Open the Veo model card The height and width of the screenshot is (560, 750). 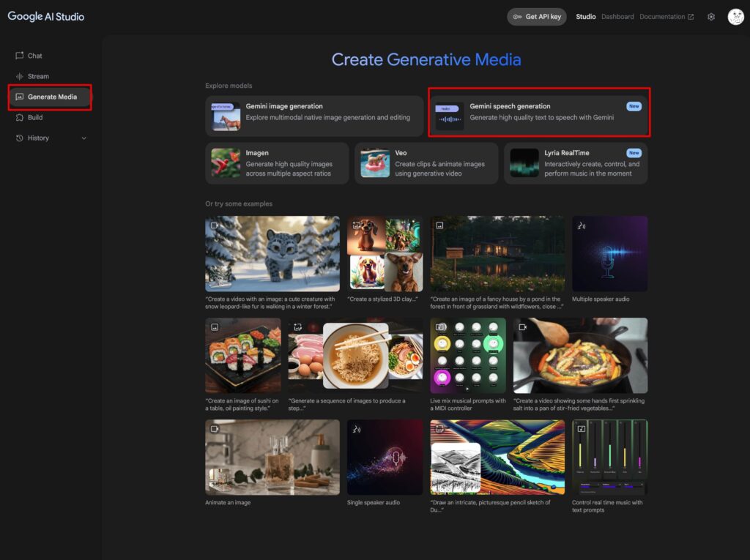[426, 163]
